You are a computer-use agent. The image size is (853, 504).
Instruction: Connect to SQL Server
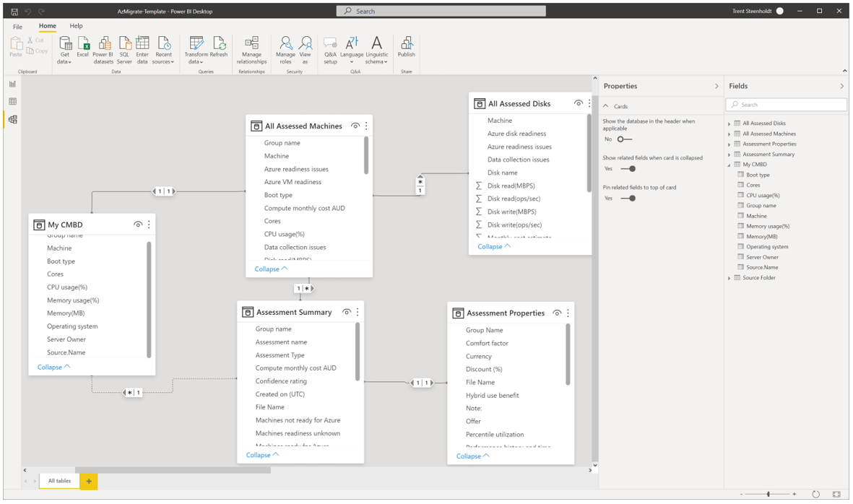(x=124, y=50)
